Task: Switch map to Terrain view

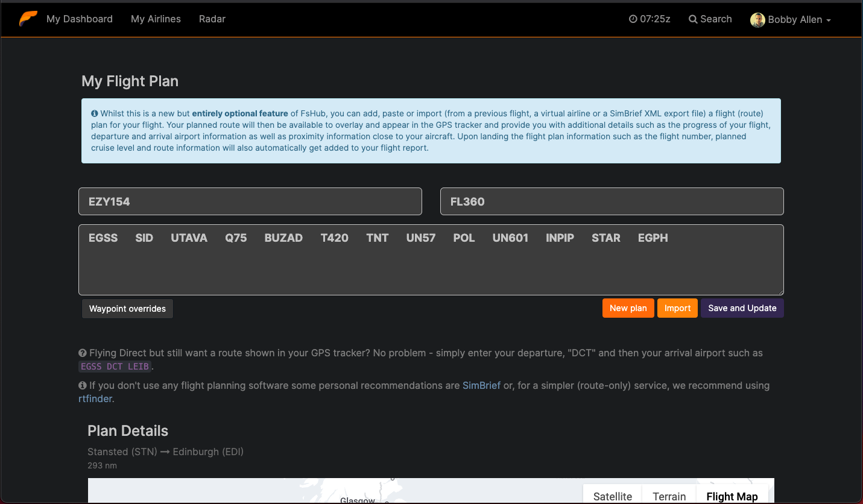Action: click(669, 496)
